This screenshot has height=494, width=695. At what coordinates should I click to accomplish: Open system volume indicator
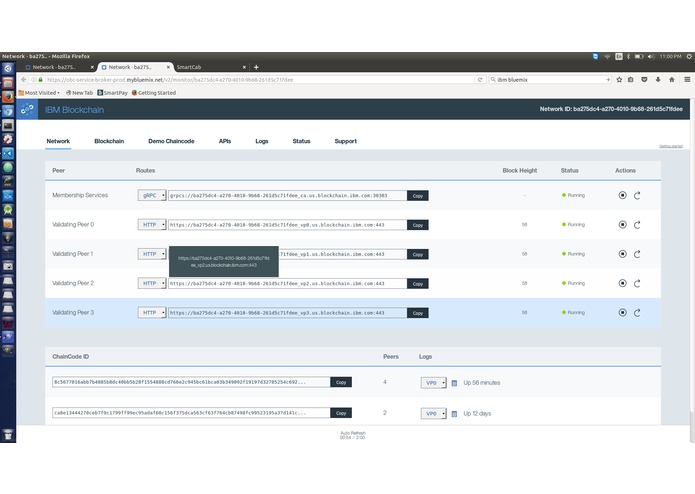[x=651, y=56]
